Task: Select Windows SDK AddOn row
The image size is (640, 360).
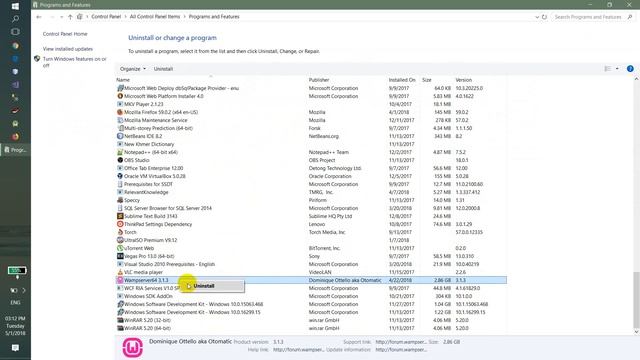Action: 311,296
